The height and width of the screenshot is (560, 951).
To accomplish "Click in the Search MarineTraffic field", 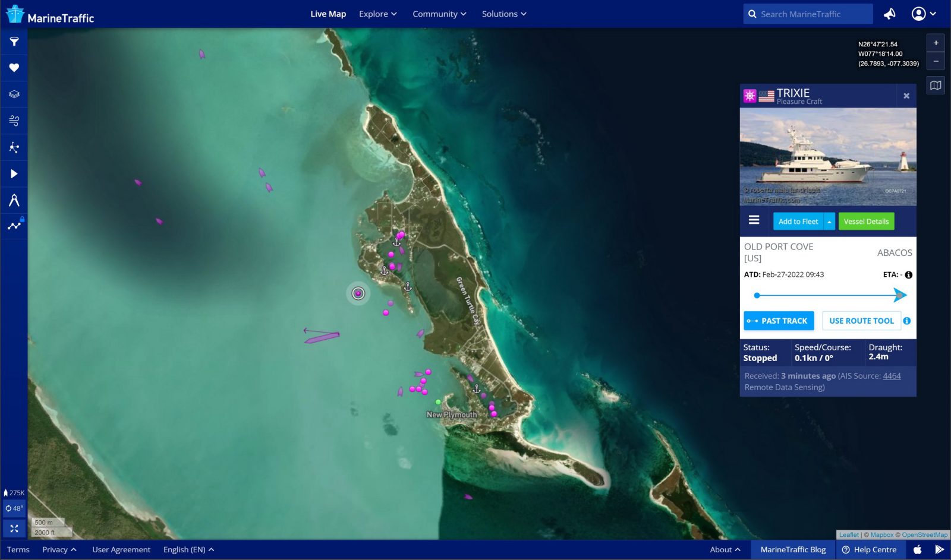I will click(x=808, y=14).
